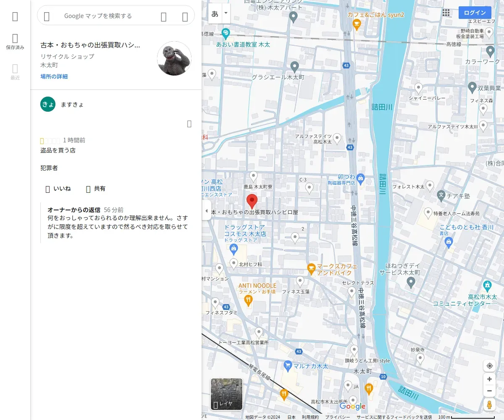Click the 妙泉寺 temple marker
Screen dimensions: 504x420
(x=420, y=359)
